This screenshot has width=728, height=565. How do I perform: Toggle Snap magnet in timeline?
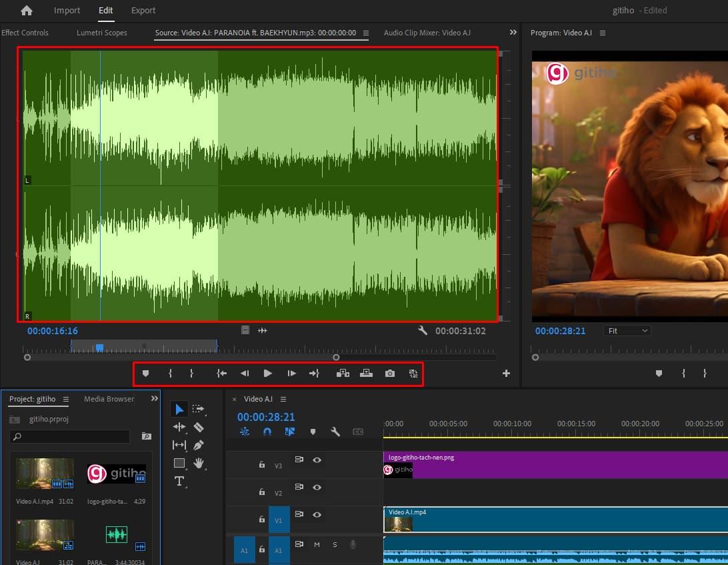pos(267,432)
